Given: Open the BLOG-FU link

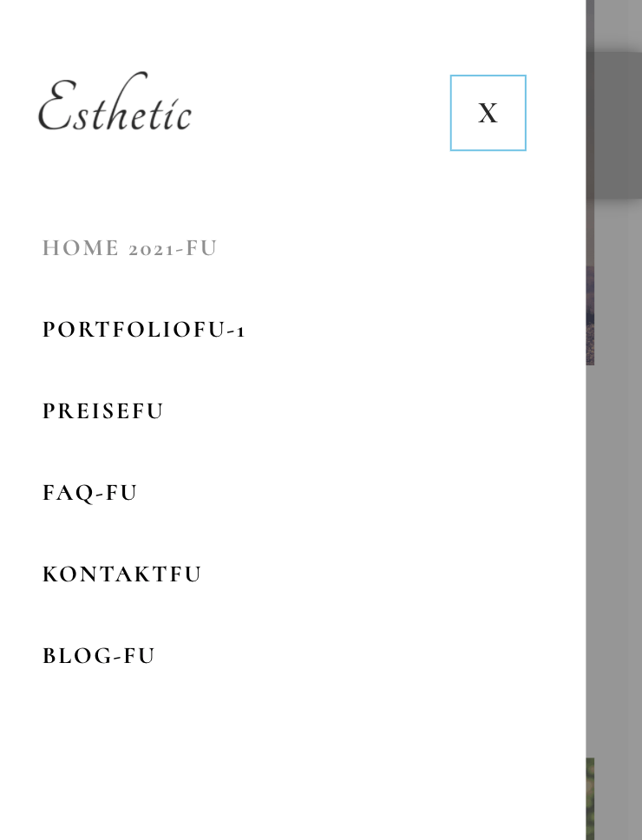Looking at the screenshot, I should coord(99,655).
